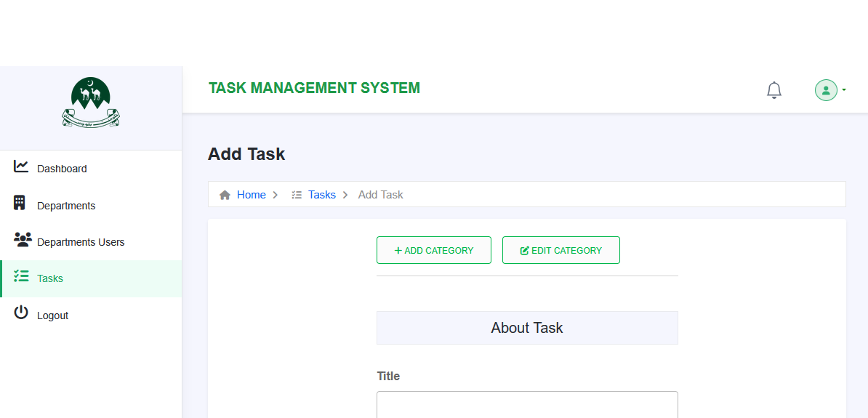This screenshot has height=418, width=868.
Task: Open notifications via the bell icon
Action: [x=774, y=90]
